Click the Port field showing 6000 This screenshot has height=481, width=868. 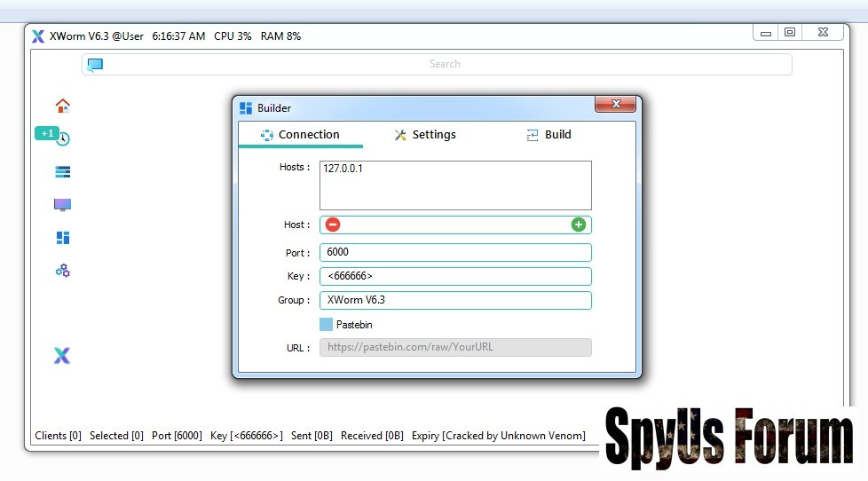pos(455,253)
